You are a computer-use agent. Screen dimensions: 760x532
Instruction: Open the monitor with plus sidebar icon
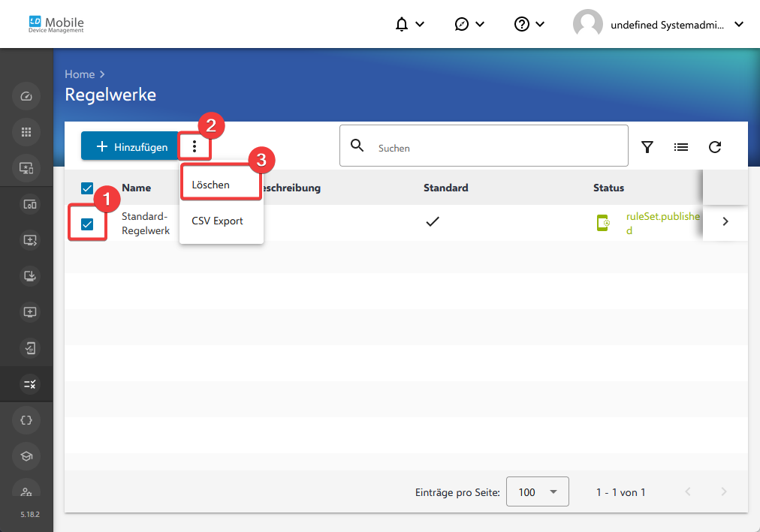click(x=30, y=312)
